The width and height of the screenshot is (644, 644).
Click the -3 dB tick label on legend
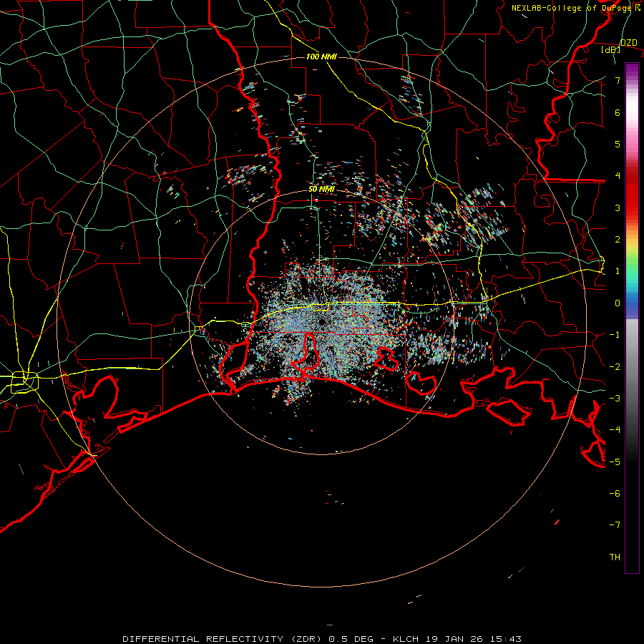click(x=615, y=399)
